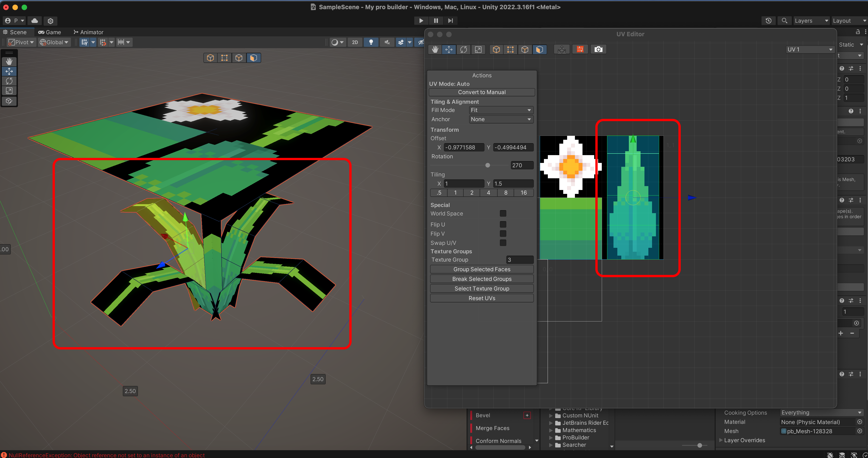Enable the World Space checkbox
Screen dimensions: 868x458
click(503, 213)
